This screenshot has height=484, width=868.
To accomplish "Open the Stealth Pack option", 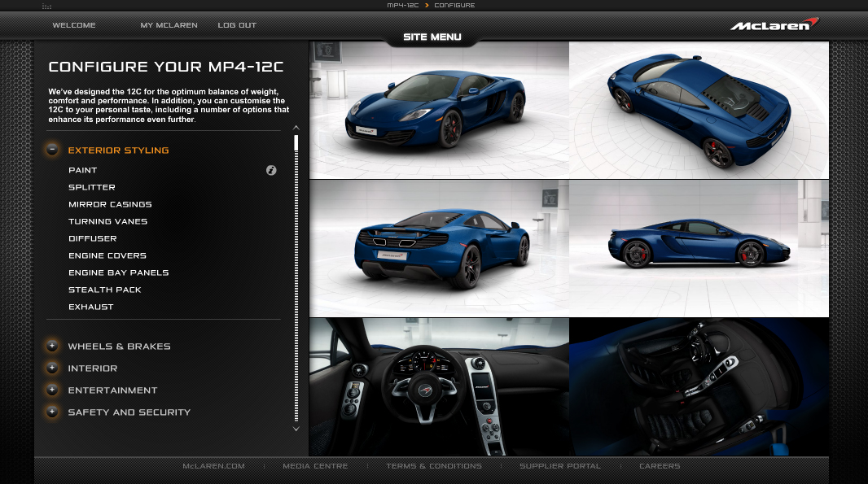I will (x=105, y=290).
